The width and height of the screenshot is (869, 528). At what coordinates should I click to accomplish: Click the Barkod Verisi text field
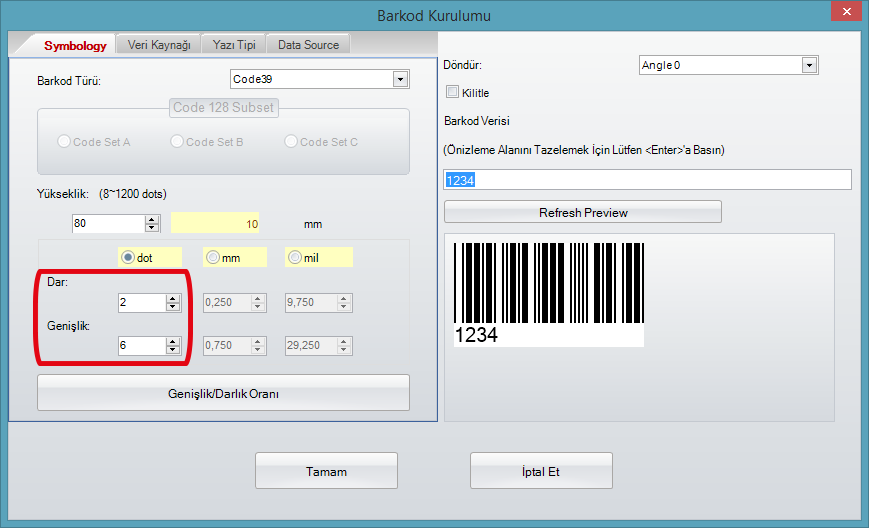coord(647,180)
